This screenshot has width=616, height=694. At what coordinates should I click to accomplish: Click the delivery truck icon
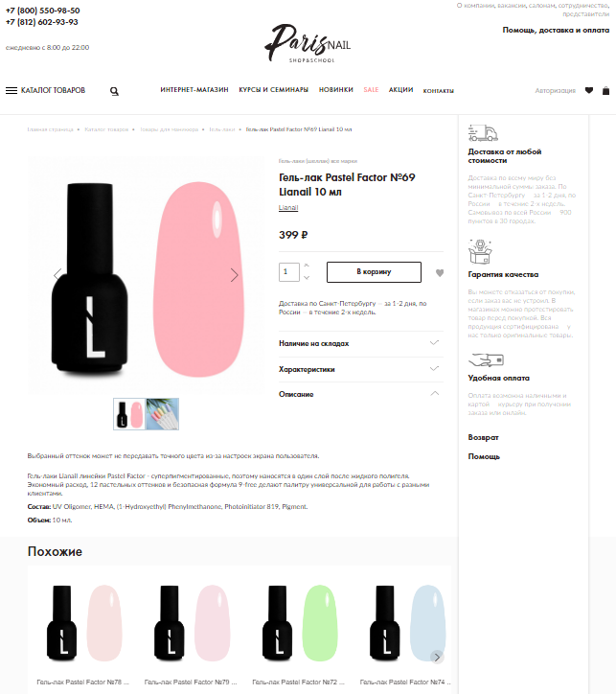(x=483, y=133)
